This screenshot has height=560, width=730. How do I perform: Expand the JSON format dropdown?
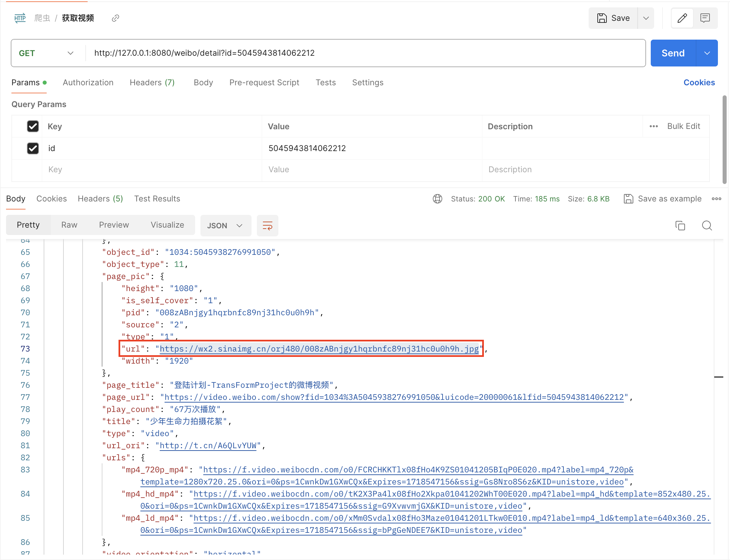pos(239,225)
